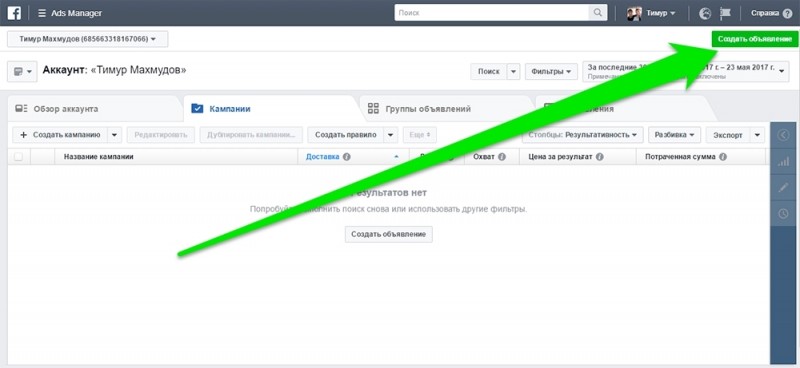Focus the top Поиск search field

pos(491,13)
